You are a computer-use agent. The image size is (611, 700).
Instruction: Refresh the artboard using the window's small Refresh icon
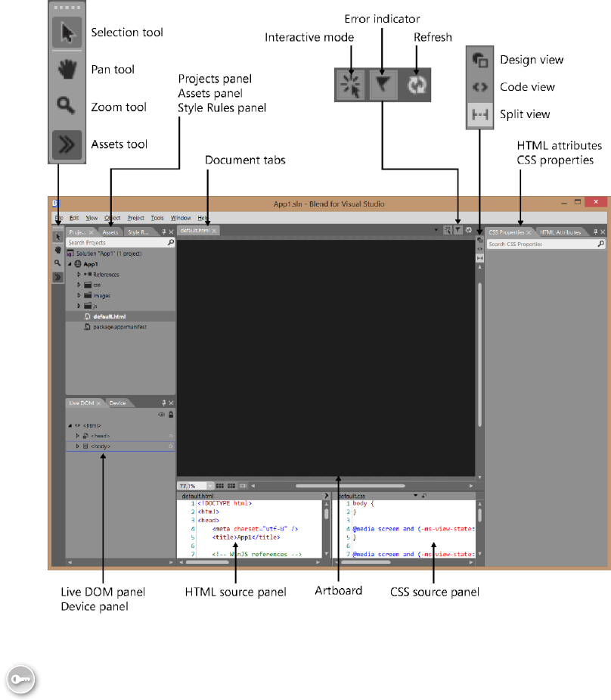(x=469, y=230)
